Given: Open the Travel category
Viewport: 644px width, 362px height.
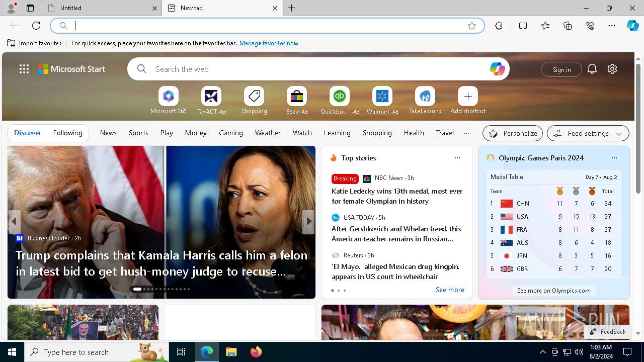Looking at the screenshot, I should point(445,133).
